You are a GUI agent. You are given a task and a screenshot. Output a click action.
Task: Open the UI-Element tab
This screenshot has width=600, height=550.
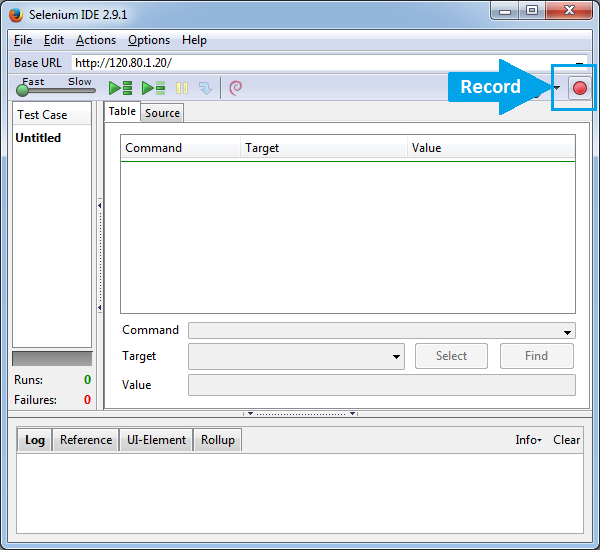[156, 440]
